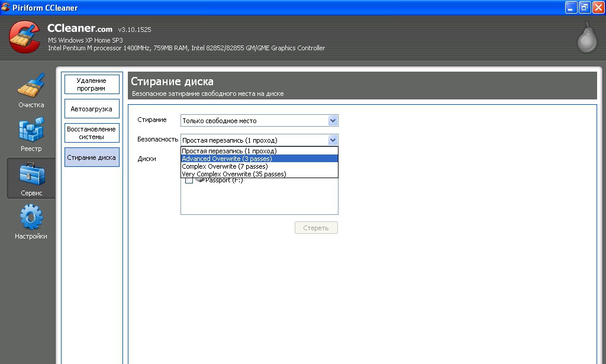Click the Piriform pear logo
This screenshot has height=364, width=606.
click(587, 37)
